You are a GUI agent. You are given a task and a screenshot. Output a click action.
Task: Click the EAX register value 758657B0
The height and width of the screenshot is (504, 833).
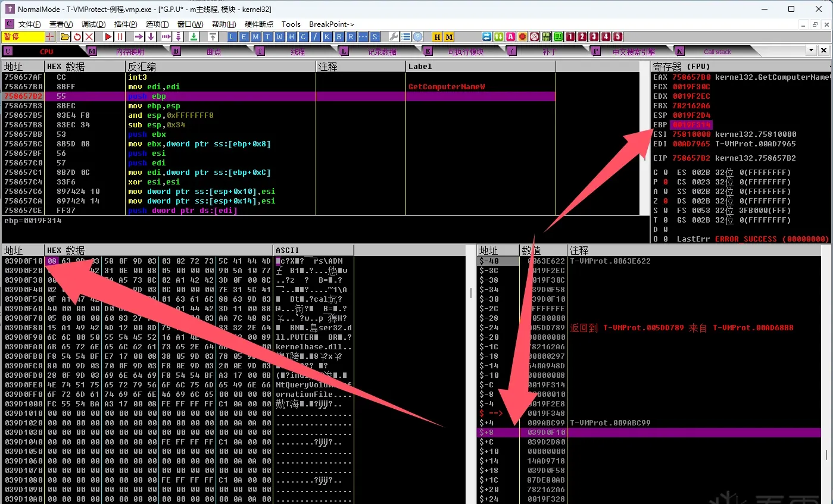pyautogui.click(x=691, y=77)
